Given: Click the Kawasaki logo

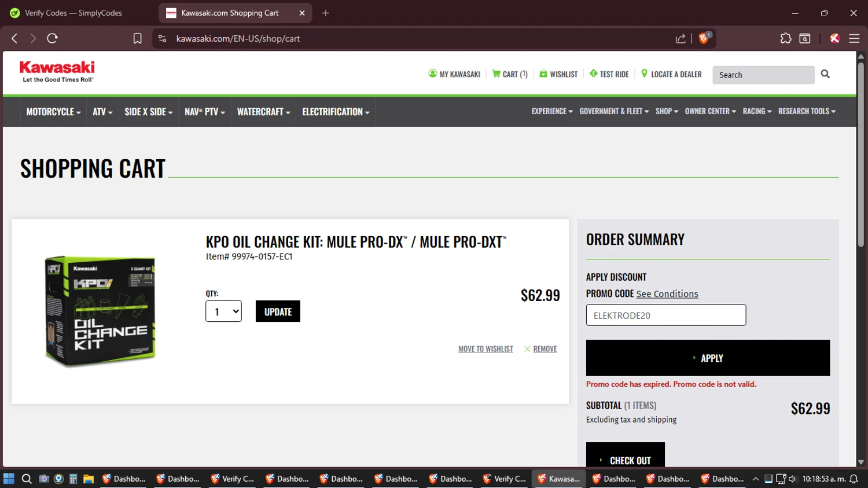Looking at the screenshot, I should [57, 72].
